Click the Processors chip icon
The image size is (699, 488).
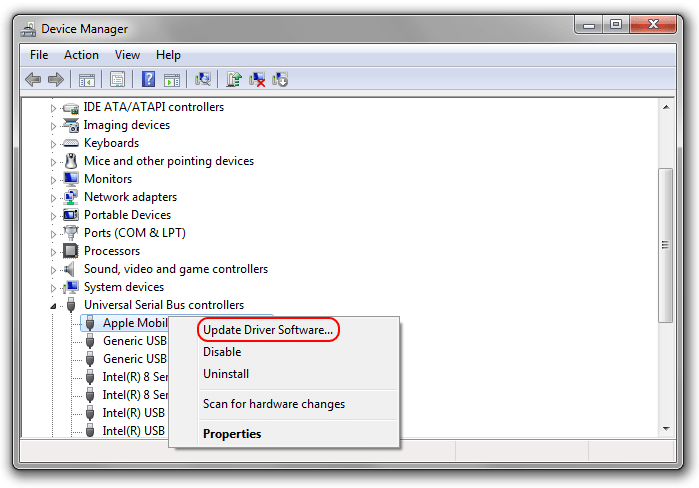coord(70,251)
